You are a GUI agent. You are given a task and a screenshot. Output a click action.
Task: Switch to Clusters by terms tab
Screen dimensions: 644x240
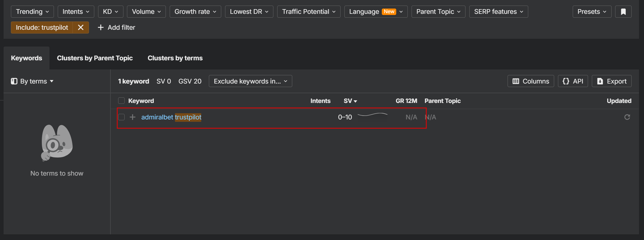(x=175, y=58)
